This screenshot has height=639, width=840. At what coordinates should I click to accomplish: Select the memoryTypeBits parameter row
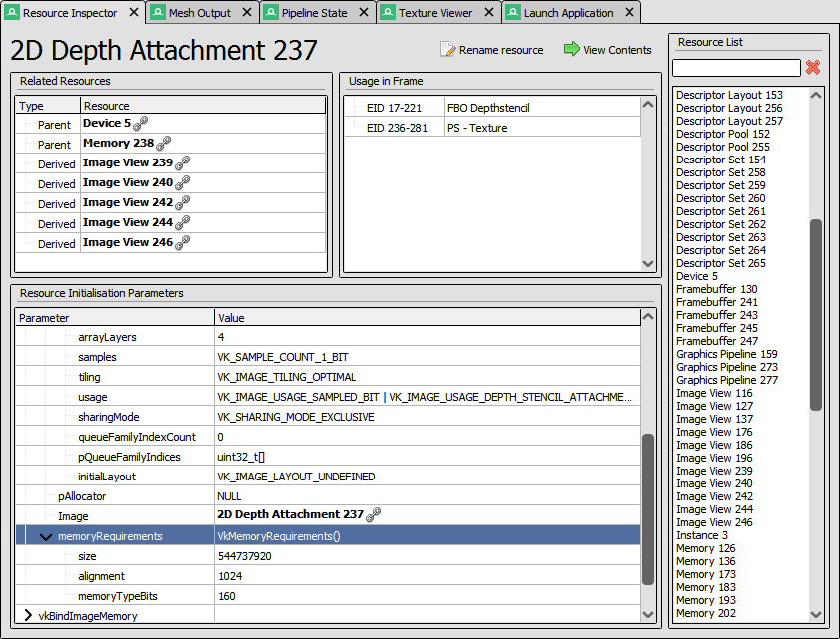(x=328, y=596)
